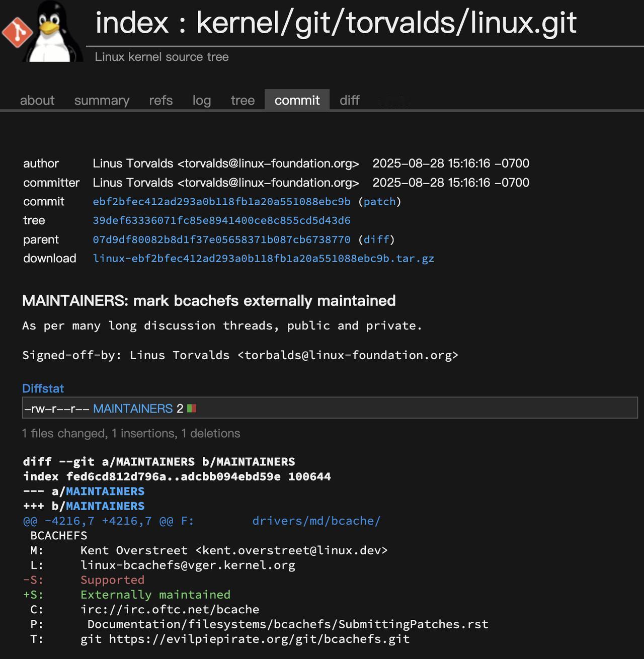
Task: Open parent commit 07d9df80082b8d1f37e05658371b087cb6738770
Action: coord(221,239)
